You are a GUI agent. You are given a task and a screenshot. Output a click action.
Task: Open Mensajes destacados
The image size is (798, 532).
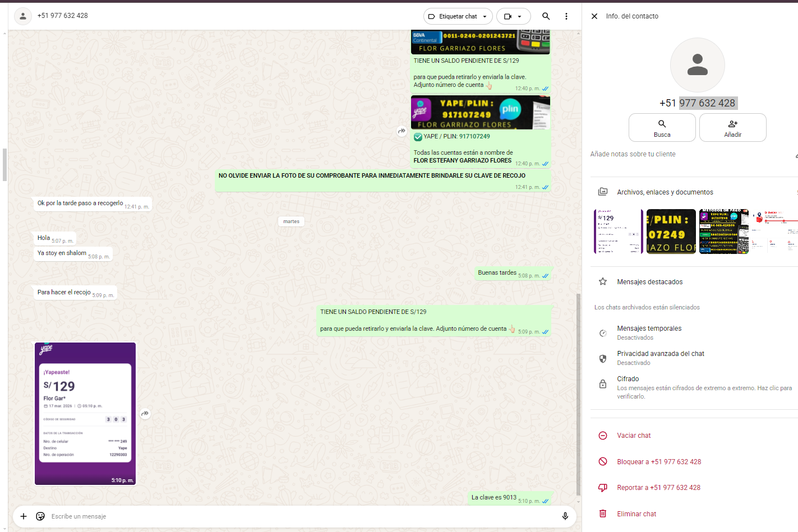(649, 282)
